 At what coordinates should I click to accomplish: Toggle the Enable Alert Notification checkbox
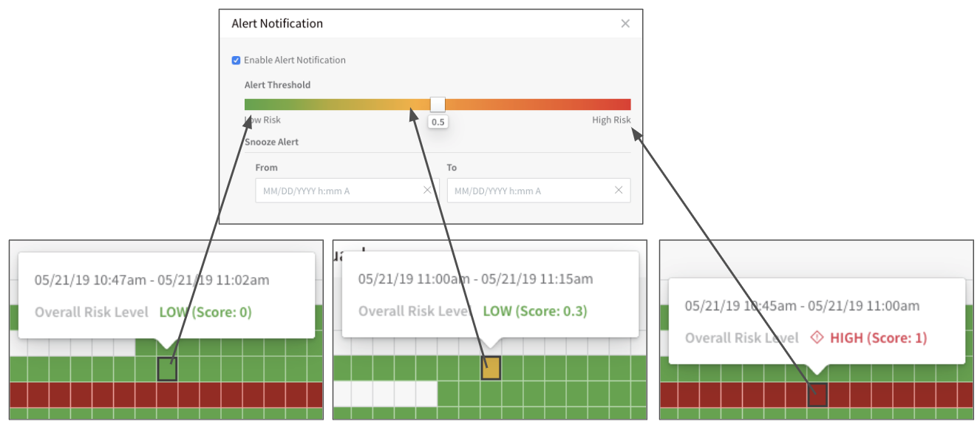coord(237,61)
